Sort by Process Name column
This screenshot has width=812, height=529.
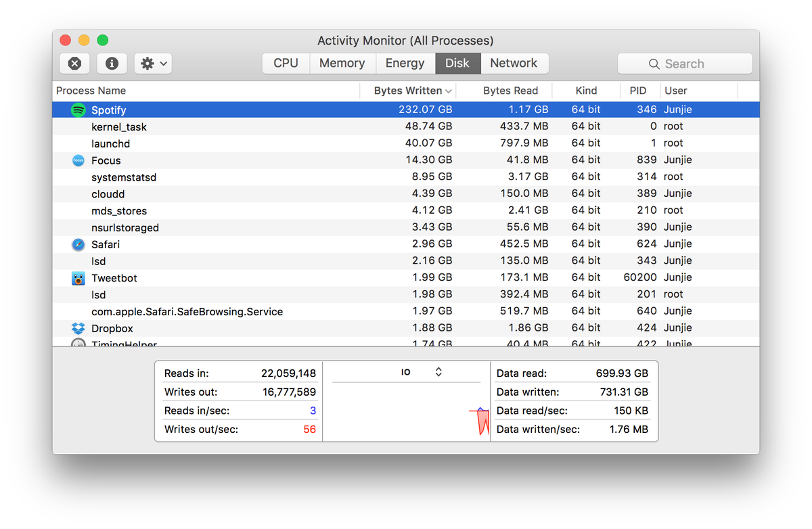206,91
